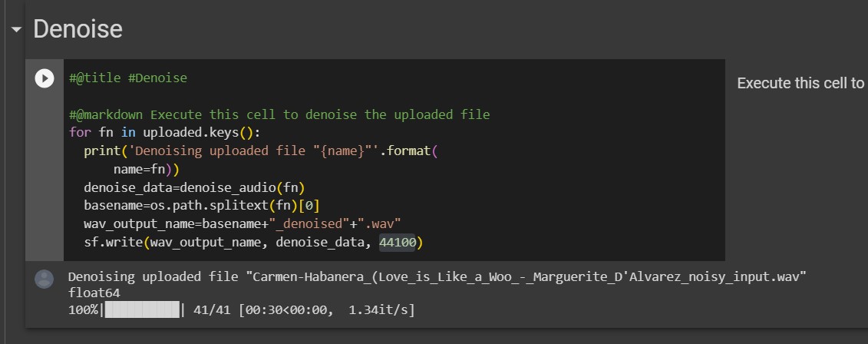The width and height of the screenshot is (868, 344).
Task: Run the Denoise code cell
Action: (x=45, y=78)
